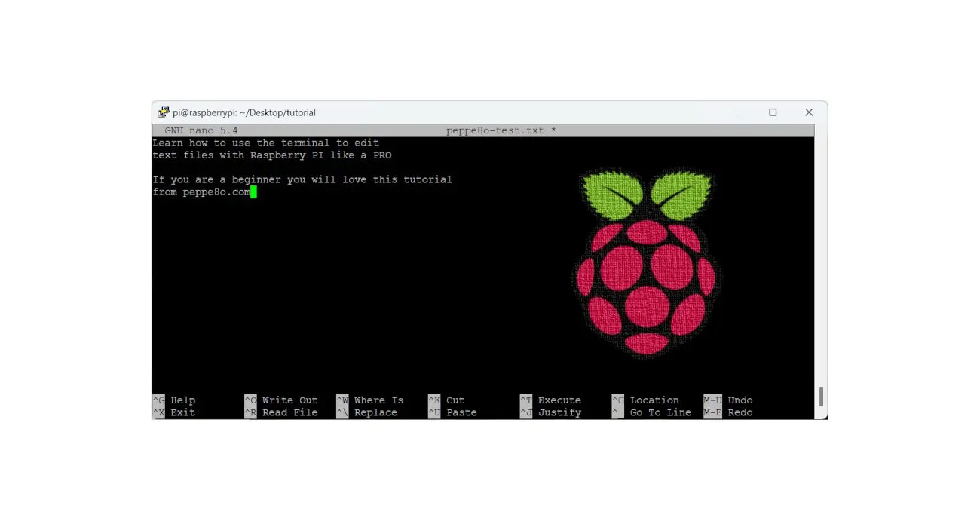The width and height of the screenshot is (980, 521).
Task: Paste clipboard contents with ^U
Action: tap(461, 412)
